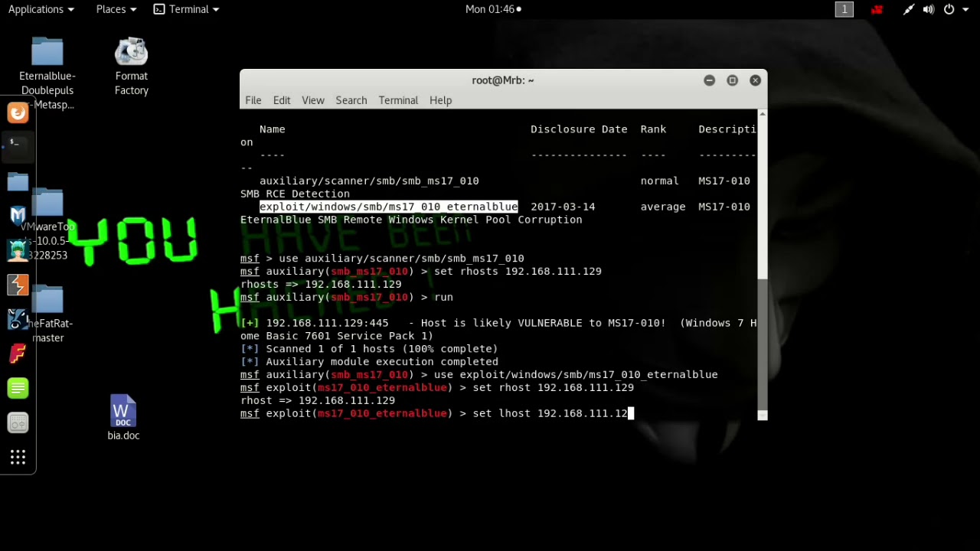
Task: Click the 'normal' rank value
Action: pos(660,181)
